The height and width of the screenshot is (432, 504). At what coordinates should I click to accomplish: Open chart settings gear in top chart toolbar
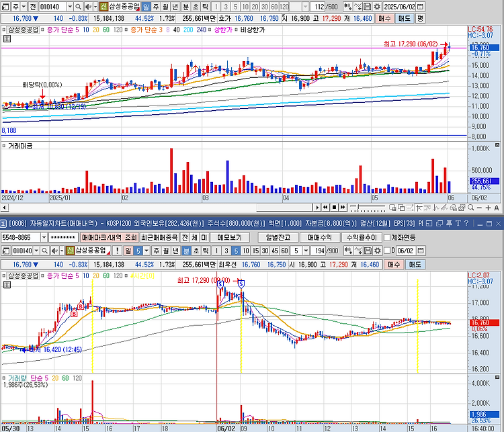click(377, 7)
